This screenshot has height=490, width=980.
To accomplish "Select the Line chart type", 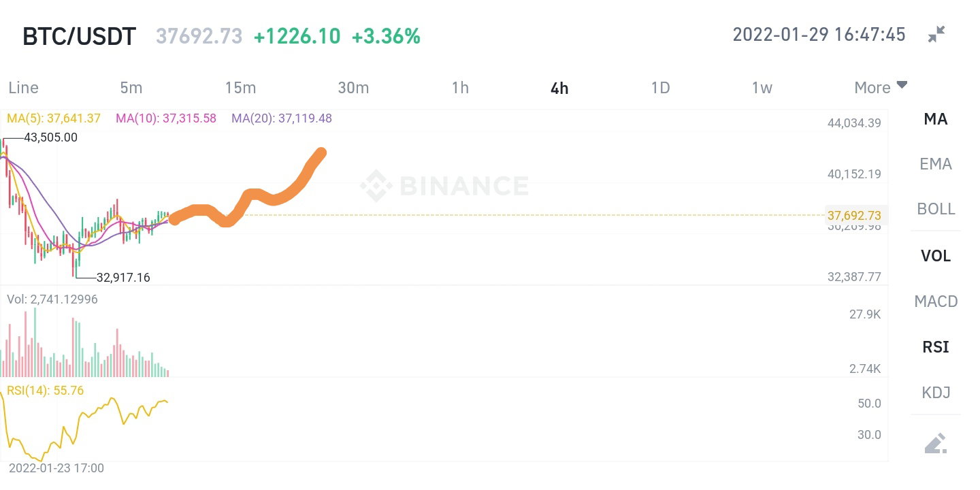I will click(23, 88).
